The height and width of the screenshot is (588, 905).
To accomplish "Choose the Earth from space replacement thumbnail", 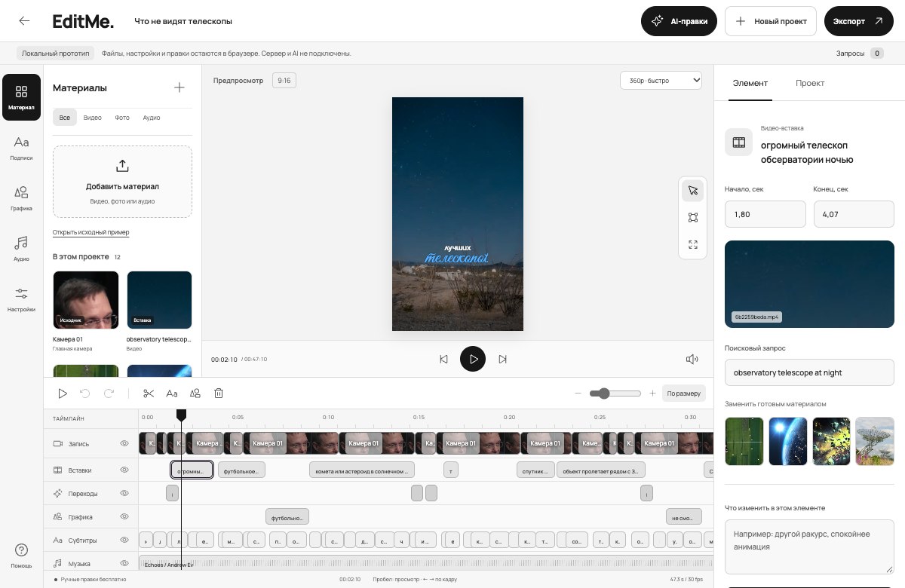I will click(x=788, y=441).
